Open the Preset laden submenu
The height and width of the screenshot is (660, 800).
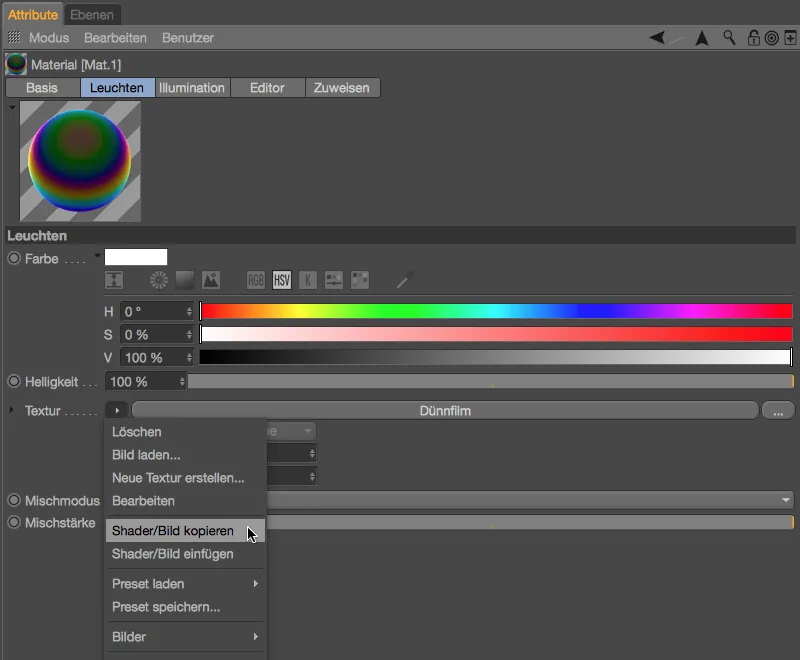point(186,583)
